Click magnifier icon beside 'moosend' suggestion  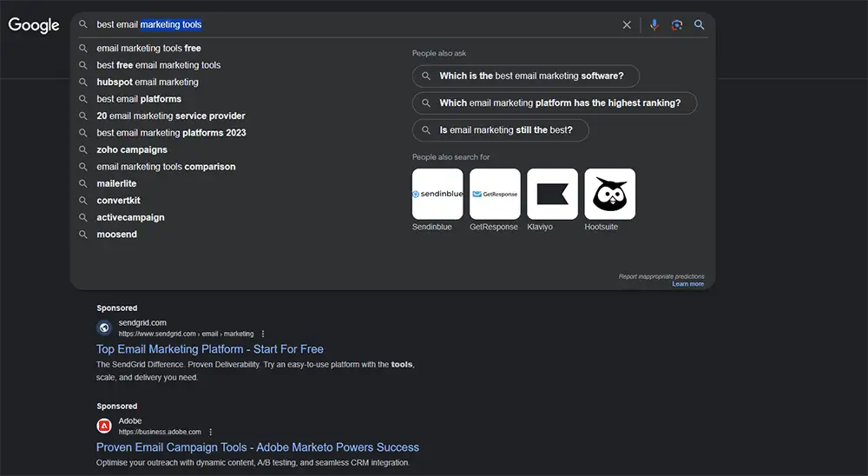(x=83, y=235)
